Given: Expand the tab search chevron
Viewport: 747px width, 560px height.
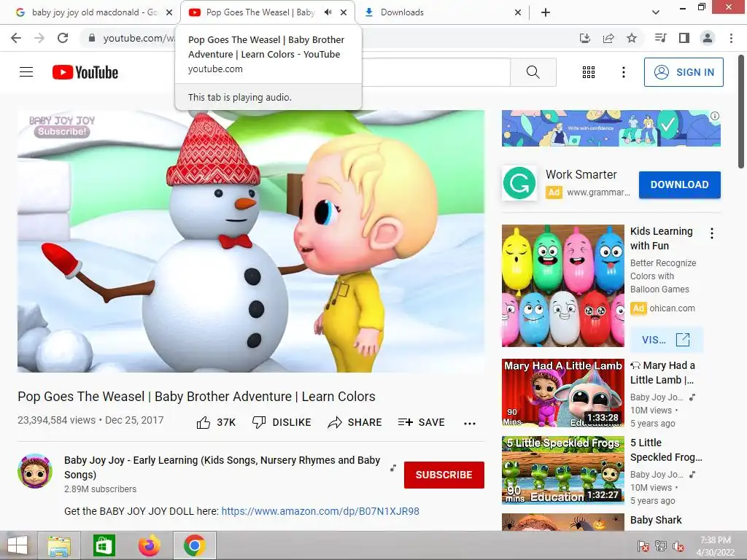Looking at the screenshot, I should coord(656,12).
